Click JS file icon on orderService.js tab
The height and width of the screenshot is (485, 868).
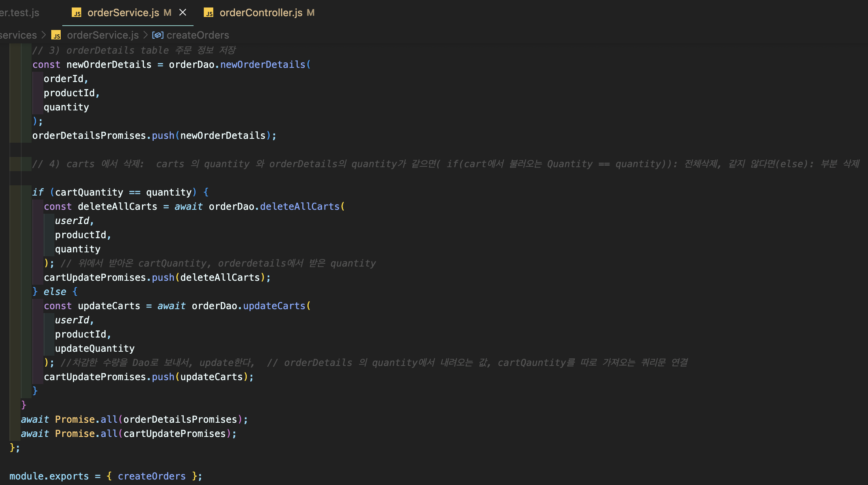pyautogui.click(x=76, y=13)
